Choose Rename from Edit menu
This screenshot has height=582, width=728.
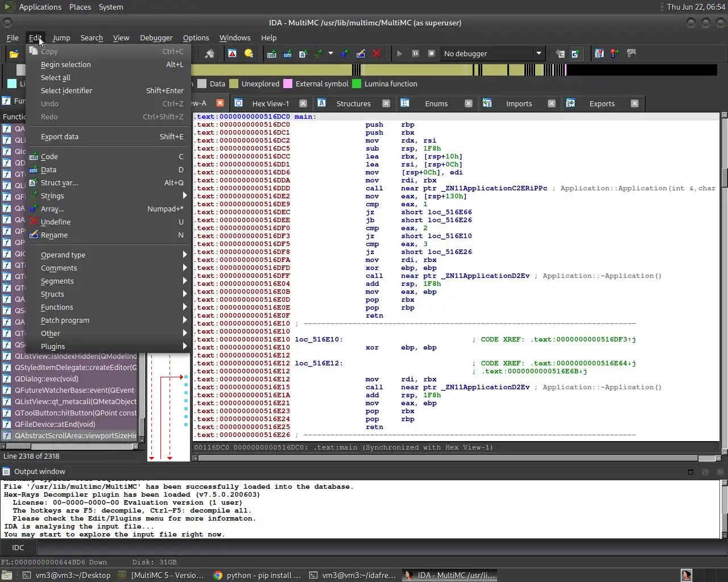tap(108, 235)
